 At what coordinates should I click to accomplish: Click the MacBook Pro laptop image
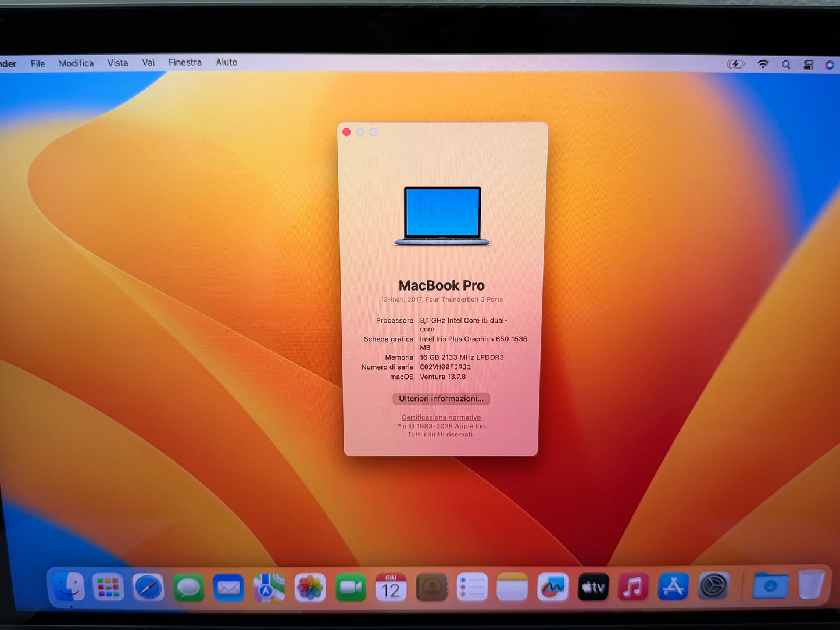pyautogui.click(x=442, y=216)
